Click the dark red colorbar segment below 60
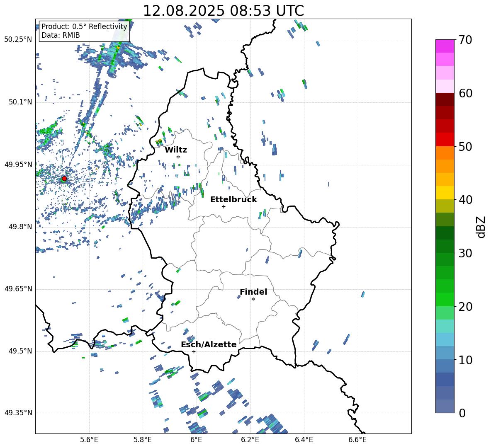The width and height of the screenshot is (491, 448). pos(445,100)
